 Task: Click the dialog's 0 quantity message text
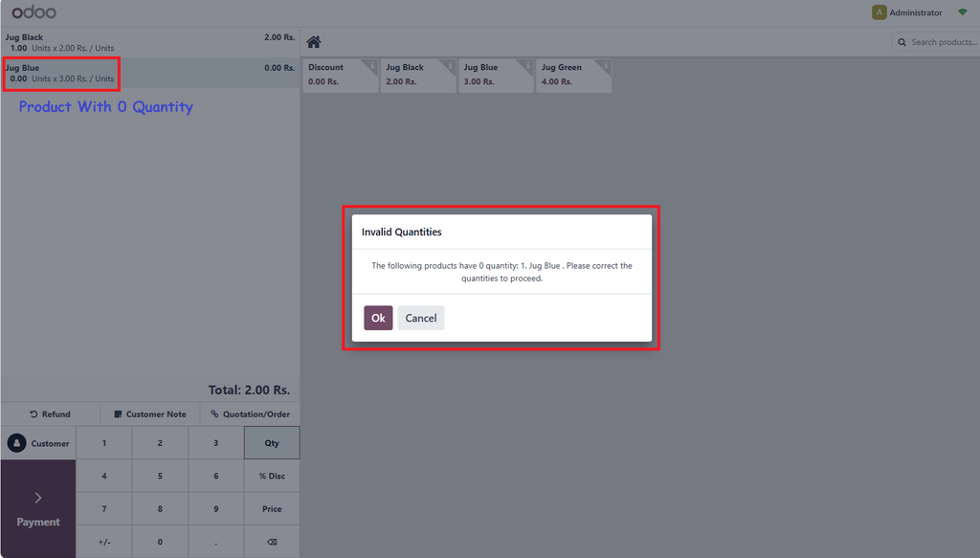click(x=501, y=272)
